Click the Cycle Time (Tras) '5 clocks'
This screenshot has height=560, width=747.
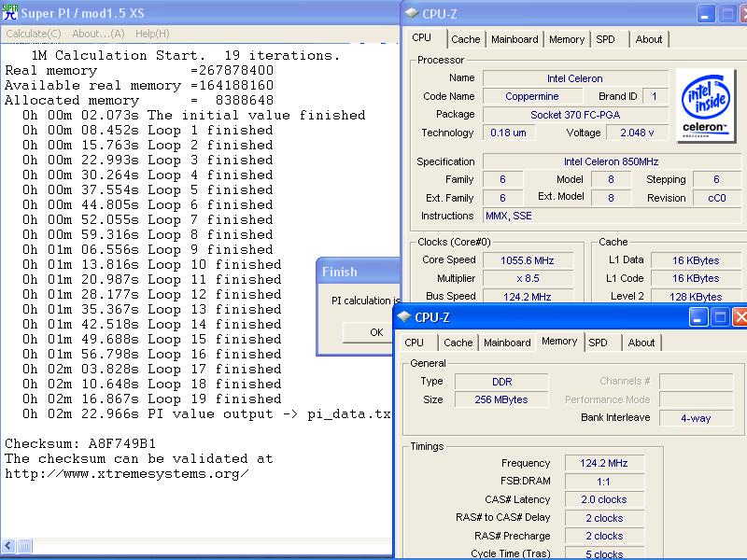point(604,553)
